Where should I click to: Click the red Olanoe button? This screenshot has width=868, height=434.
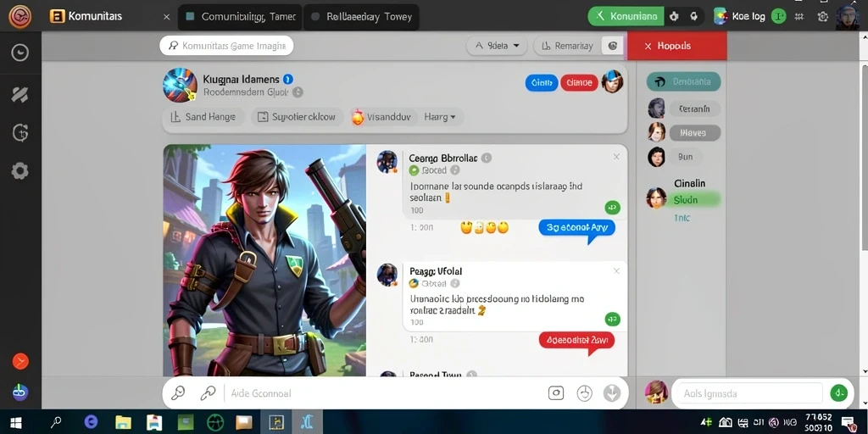[579, 83]
